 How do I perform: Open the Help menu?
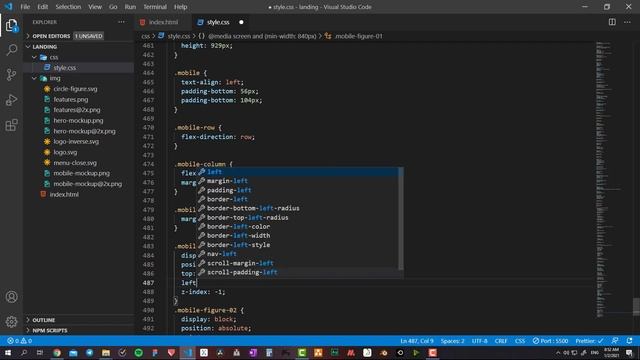(x=180, y=7)
